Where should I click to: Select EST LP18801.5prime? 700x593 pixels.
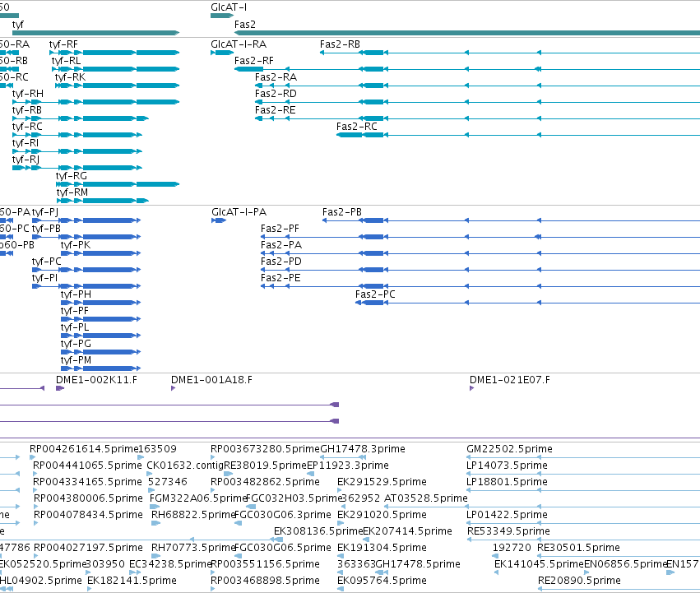coord(583,490)
